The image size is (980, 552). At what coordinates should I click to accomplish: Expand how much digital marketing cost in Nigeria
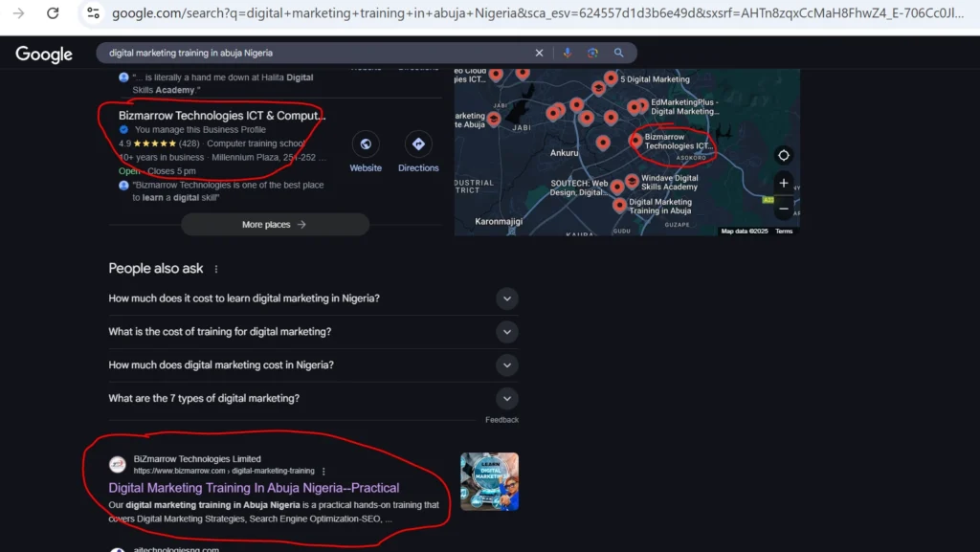point(313,364)
